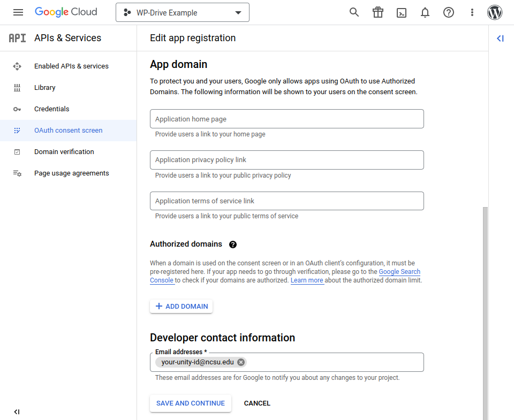Remove the your-unity-id@ncsu.edu email chip
The height and width of the screenshot is (420, 514).
(241, 362)
